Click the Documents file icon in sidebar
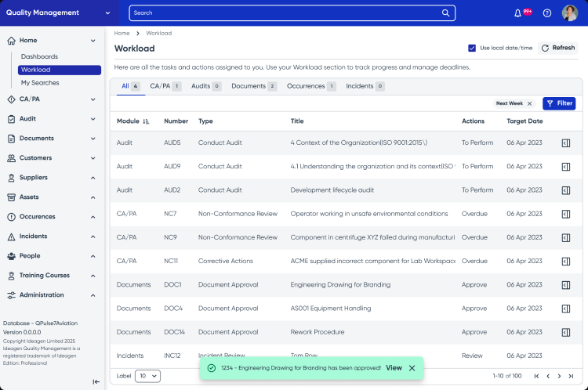Viewport: 588px width, 390px height. point(11,139)
